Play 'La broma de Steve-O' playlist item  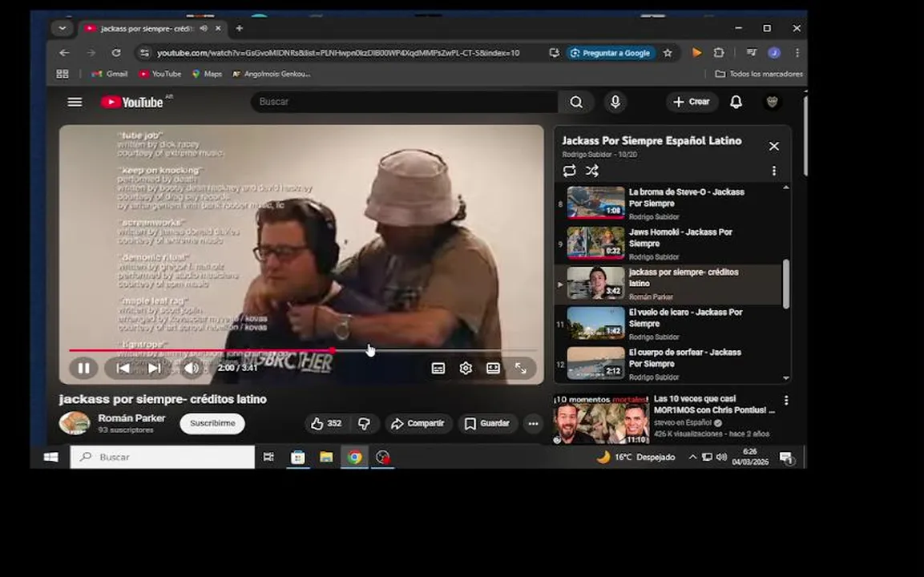pos(668,204)
